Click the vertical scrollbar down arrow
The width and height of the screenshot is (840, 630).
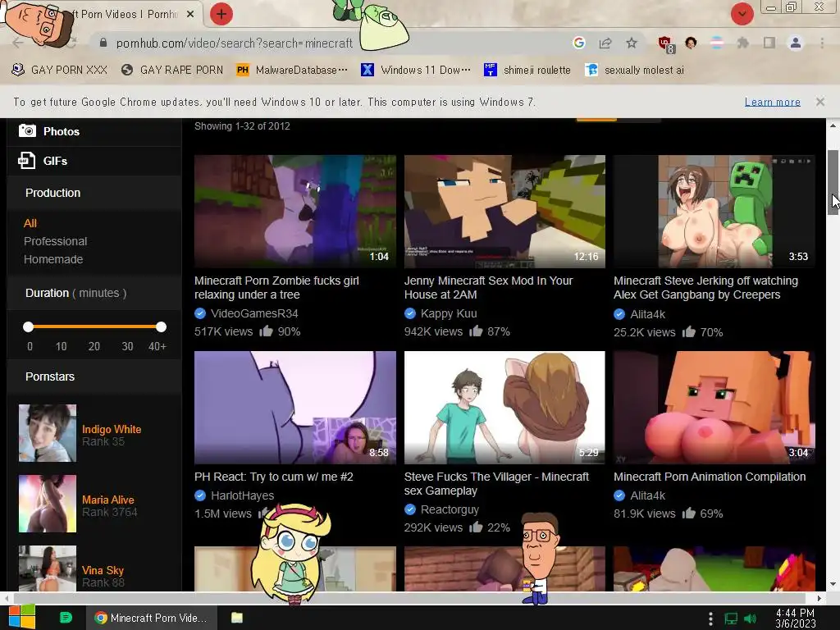(833, 584)
